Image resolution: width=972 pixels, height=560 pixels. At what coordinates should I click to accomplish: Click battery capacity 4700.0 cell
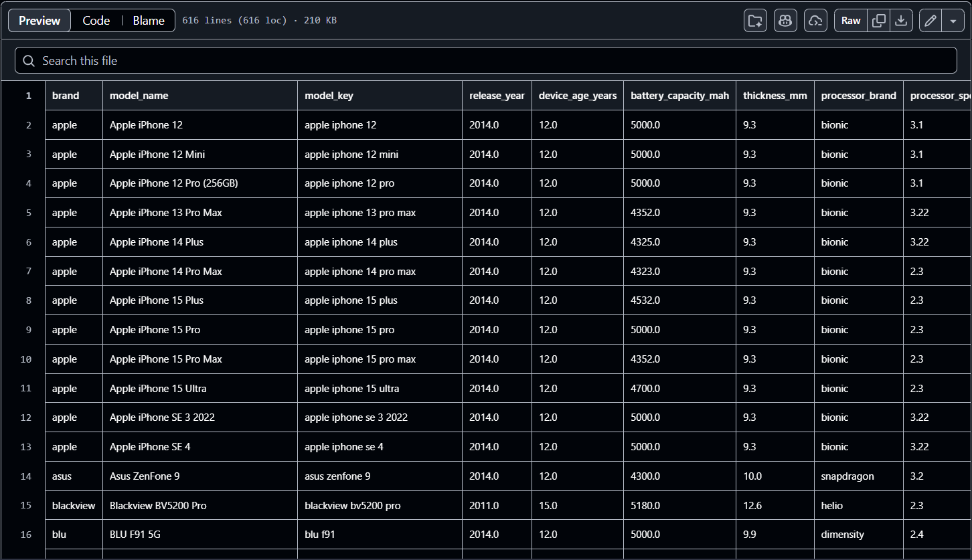(x=680, y=389)
